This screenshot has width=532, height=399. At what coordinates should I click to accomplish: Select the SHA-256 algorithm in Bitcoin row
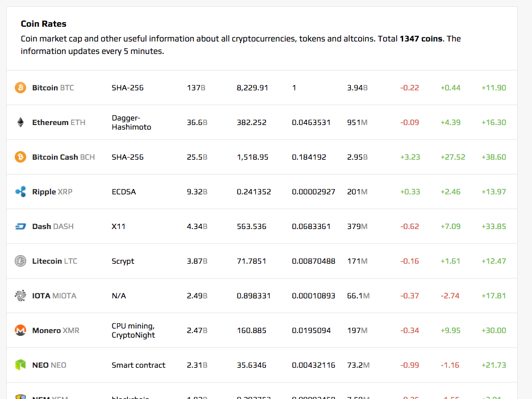pyautogui.click(x=127, y=88)
